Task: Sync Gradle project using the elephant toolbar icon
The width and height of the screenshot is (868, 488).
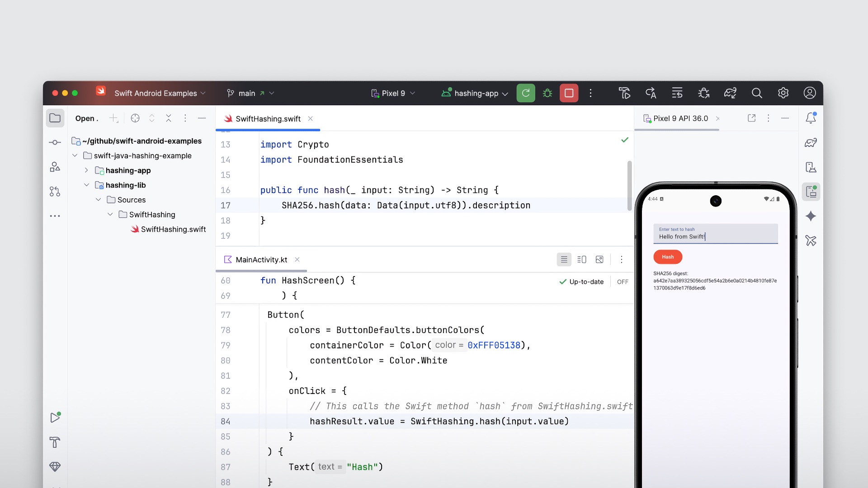Action: [731, 93]
